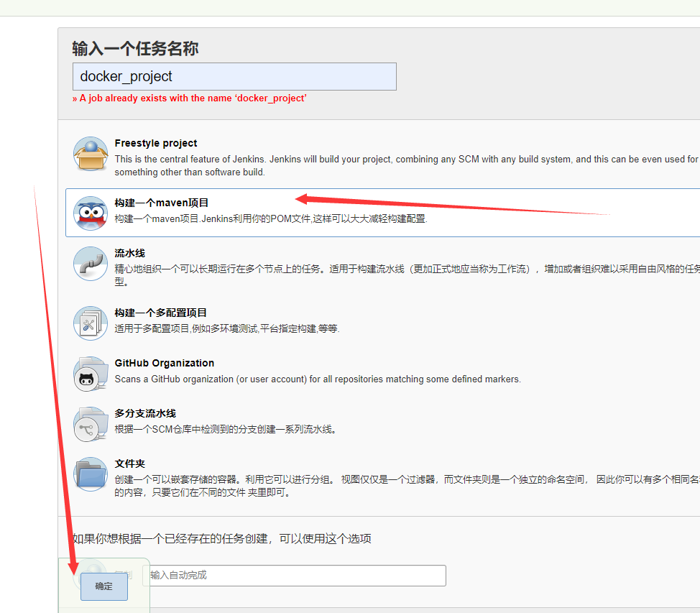Image resolution: width=700 pixels, height=613 pixels.
Task: Click the Freestyle project box icon
Action: click(x=91, y=154)
